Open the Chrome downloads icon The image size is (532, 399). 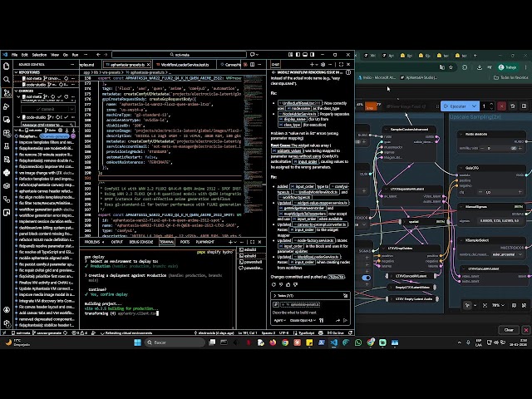point(479,67)
